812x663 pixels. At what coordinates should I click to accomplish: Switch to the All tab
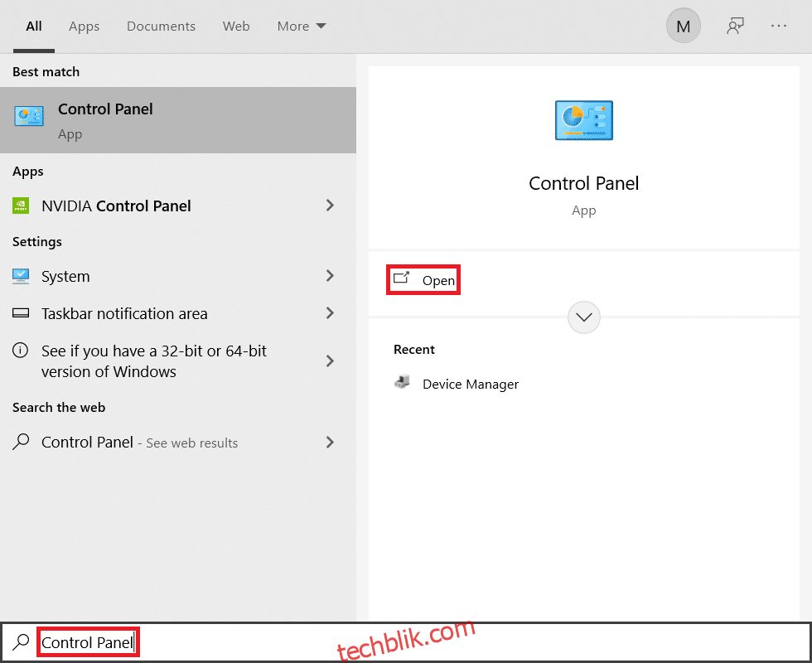(34, 26)
